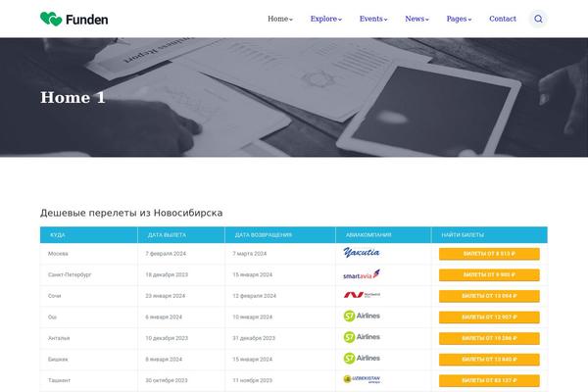The image size is (588, 392).
Task: Click departure date 23 января 2024
Action: [x=165, y=296]
